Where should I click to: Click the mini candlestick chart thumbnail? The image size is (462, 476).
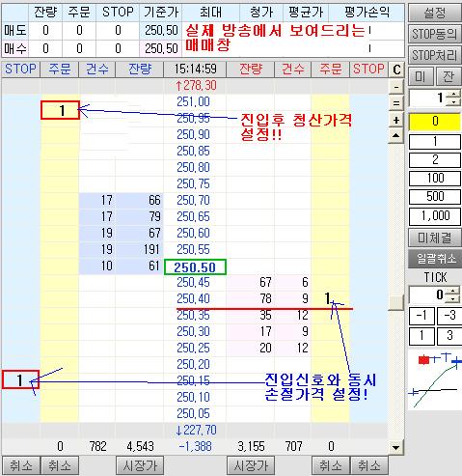pyautogui.click(x=435, y=380)
